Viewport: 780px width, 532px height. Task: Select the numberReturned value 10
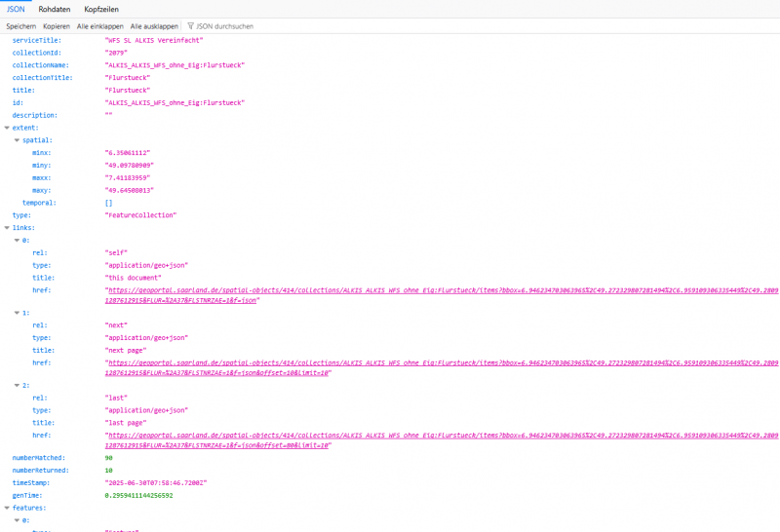point(108,471)
